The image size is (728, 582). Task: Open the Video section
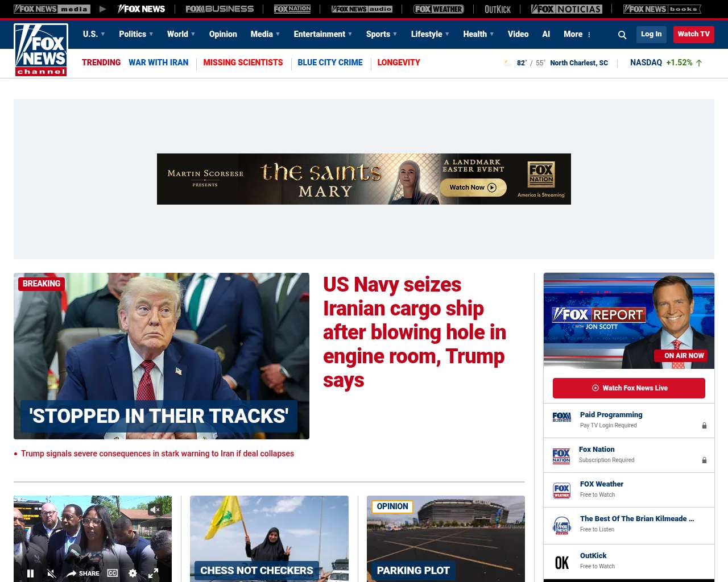[x=518, y=34]
